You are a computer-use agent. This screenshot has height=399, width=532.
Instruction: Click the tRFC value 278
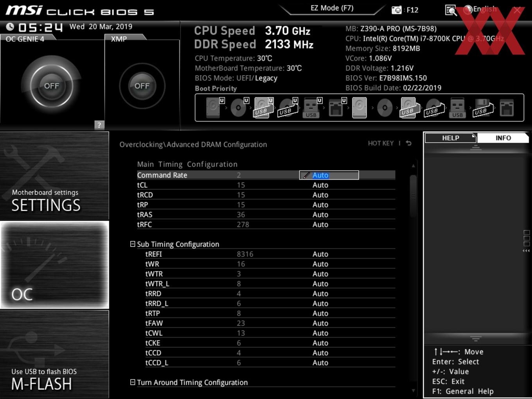(243, 225)
